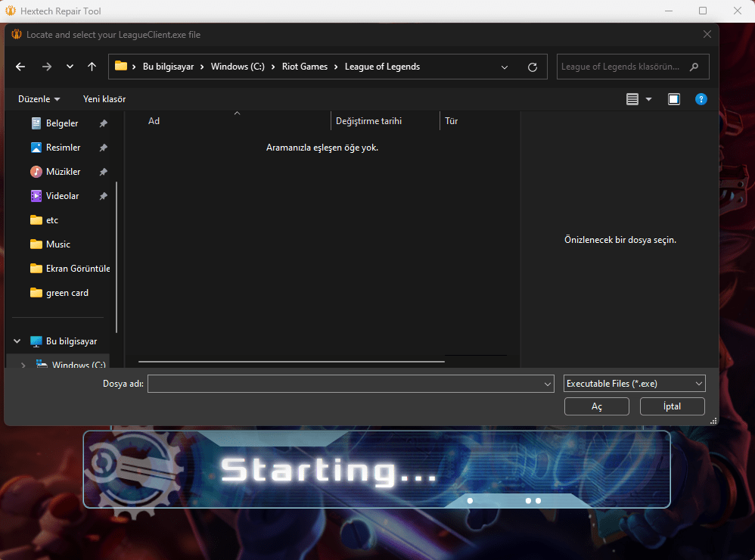This screenshot has height=560, width=755.
Task: Open help with the blue question mark
Action: [x=701, y=99]
